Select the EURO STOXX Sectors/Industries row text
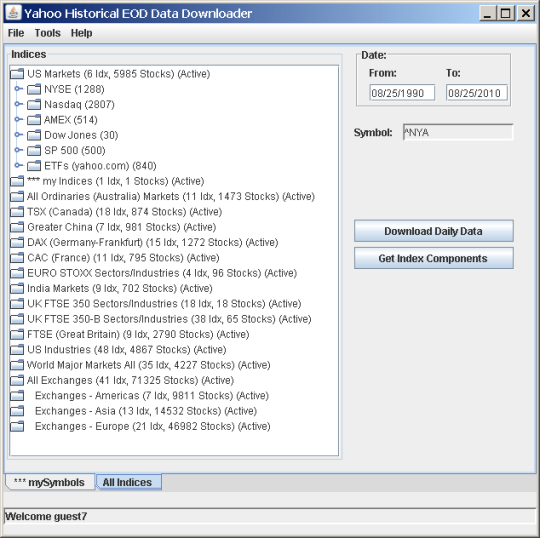540x538 pixels. coord(162,273)
